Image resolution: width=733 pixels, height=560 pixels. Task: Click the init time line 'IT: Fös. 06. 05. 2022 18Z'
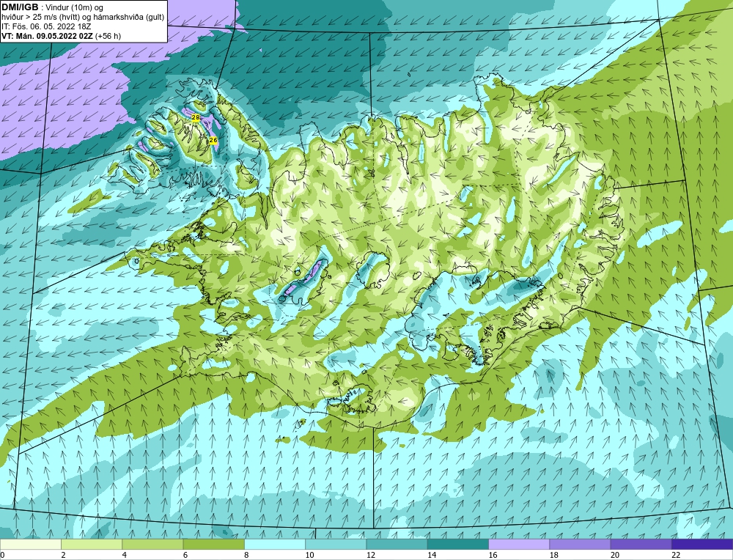point(46,26)
